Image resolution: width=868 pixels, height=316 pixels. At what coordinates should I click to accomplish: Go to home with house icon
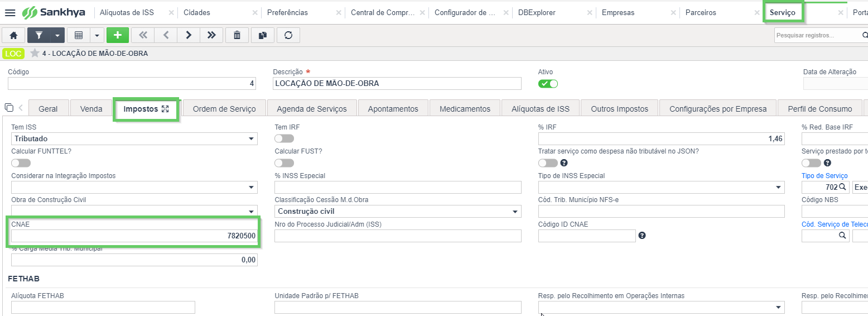click(14, 35)
